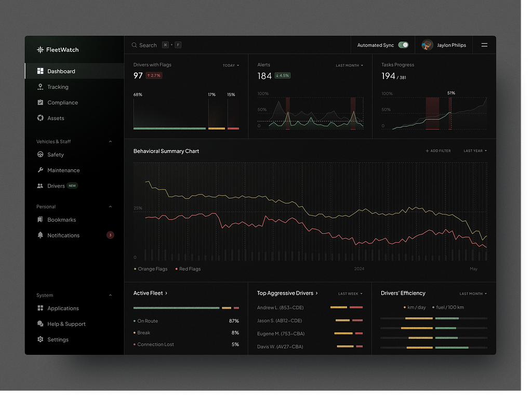
Task: Click the hamburger menu icon top right
Action: click(485, 45)
